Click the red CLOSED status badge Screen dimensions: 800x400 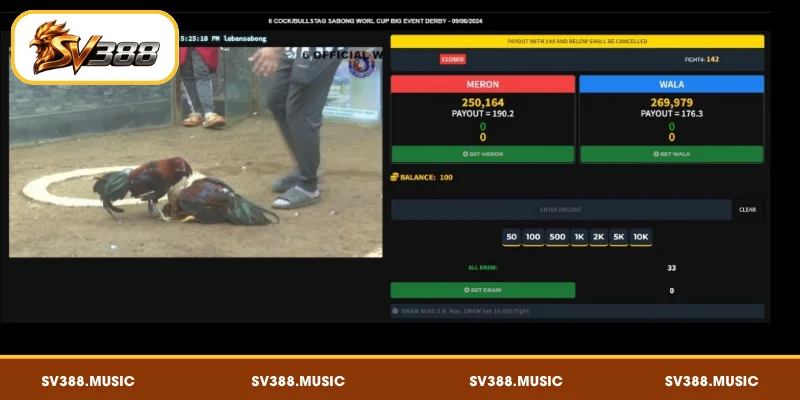(453, 59)
